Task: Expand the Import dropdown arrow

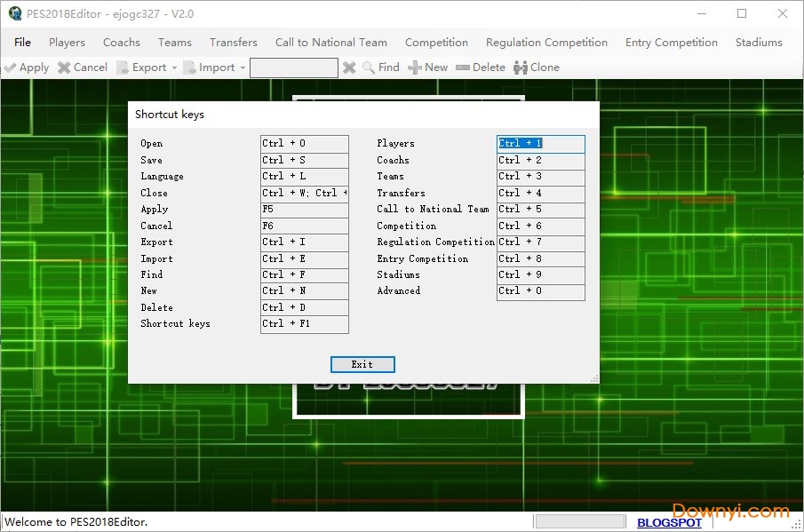Action: click(x=243, y=67)
